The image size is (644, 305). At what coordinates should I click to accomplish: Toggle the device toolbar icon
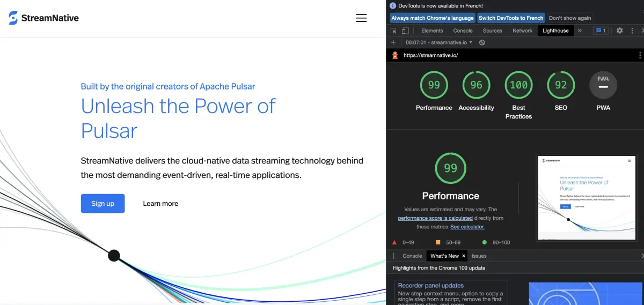pyautogui.click(x=405, y=31)
